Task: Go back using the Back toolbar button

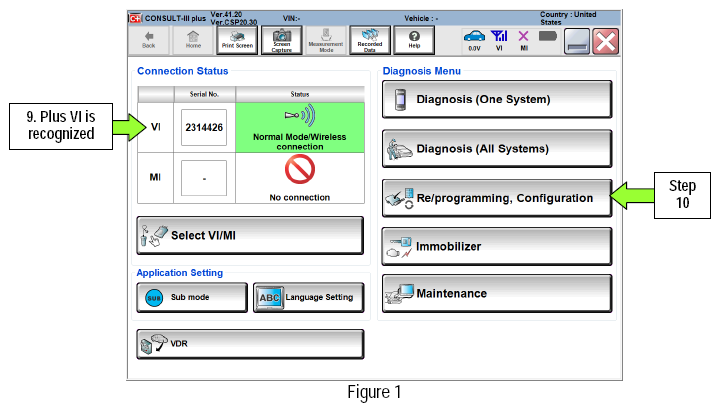Action: tap(149, 40)
